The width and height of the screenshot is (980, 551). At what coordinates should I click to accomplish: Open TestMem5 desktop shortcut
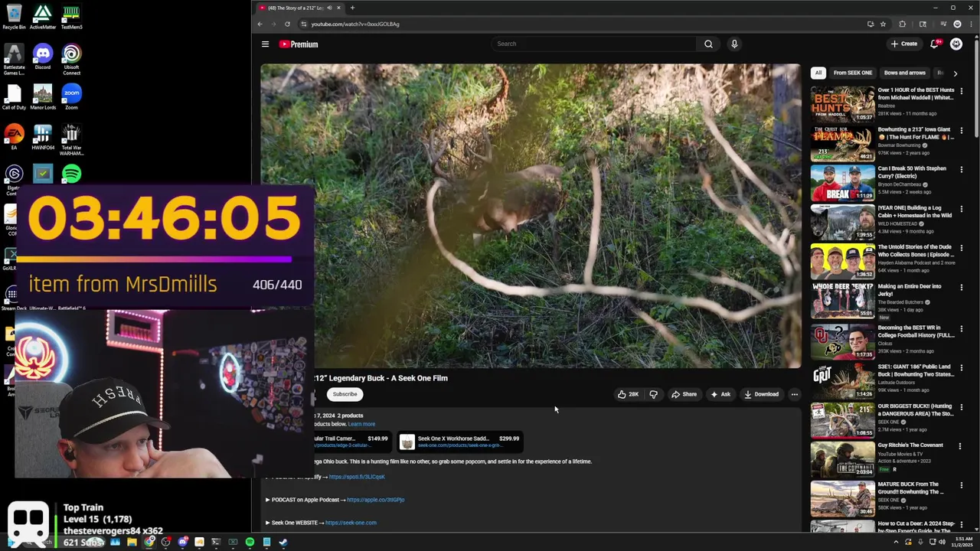click(71, 16)
